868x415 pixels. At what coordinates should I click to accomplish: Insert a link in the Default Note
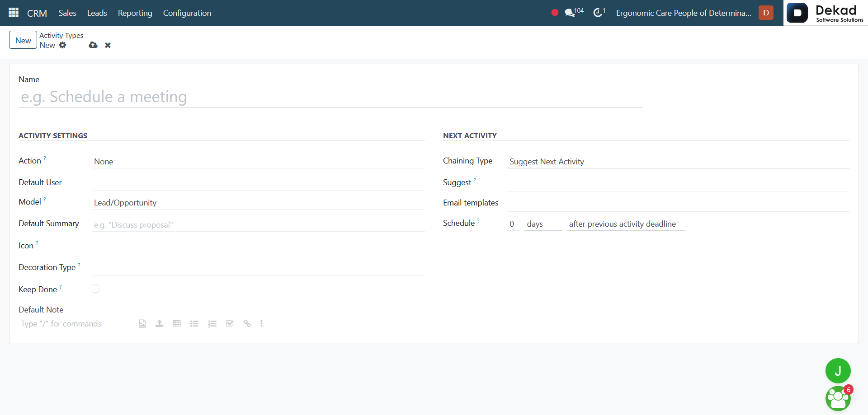coord(247,323)
